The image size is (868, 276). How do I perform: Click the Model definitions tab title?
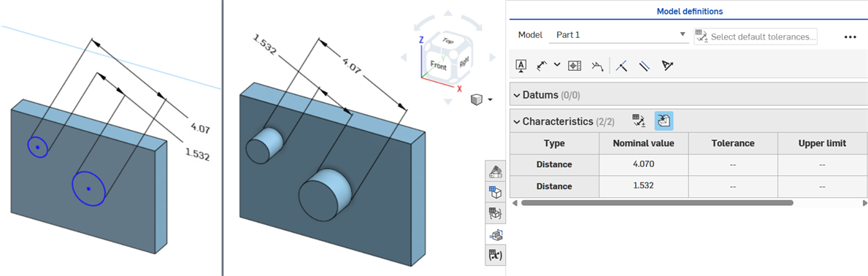pos(689,10)
